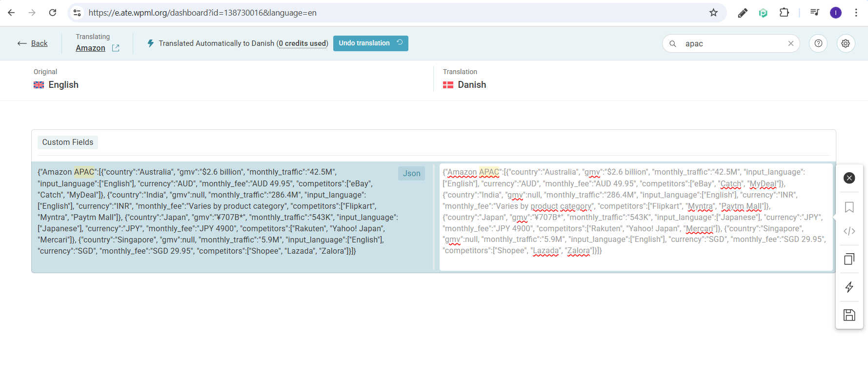Close the side toolbar with X icon

click(x=849, y=178)
